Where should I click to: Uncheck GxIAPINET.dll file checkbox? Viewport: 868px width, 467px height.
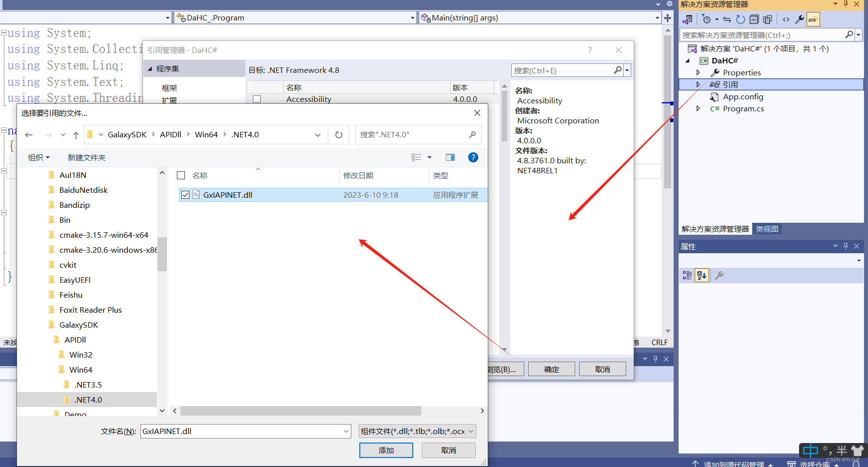185,195
